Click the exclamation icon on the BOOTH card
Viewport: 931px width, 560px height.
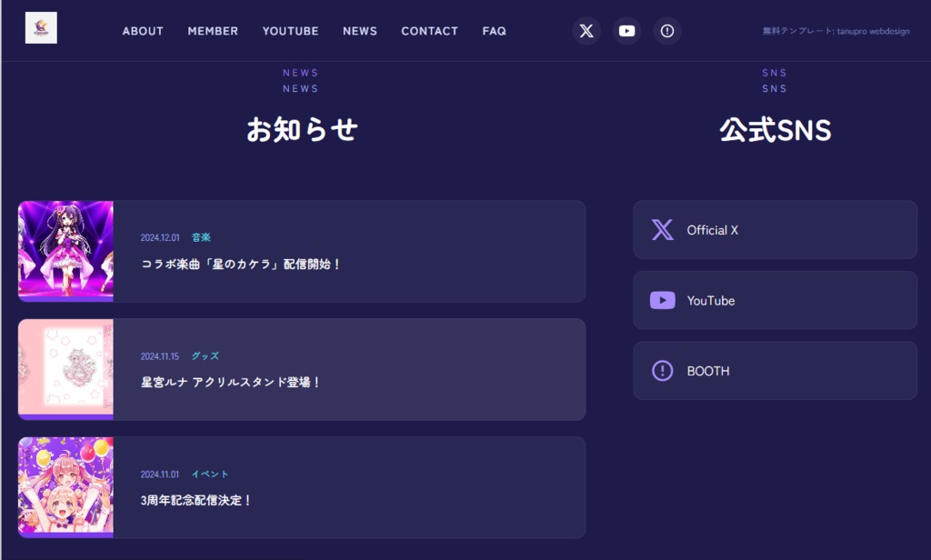click(x=662, y=370)
